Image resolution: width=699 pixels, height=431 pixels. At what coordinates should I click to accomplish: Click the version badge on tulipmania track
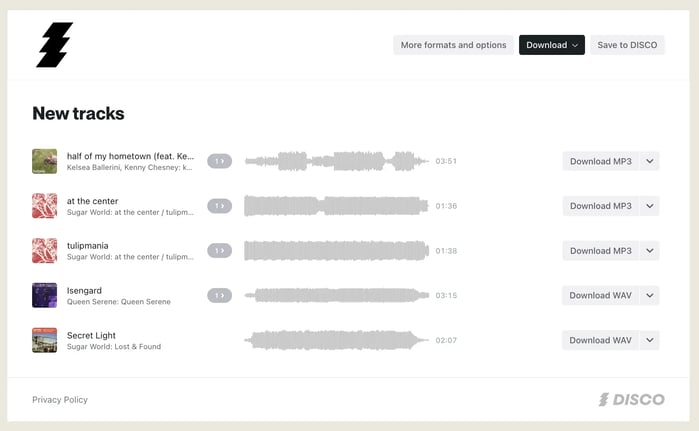[x=219, y=250]
